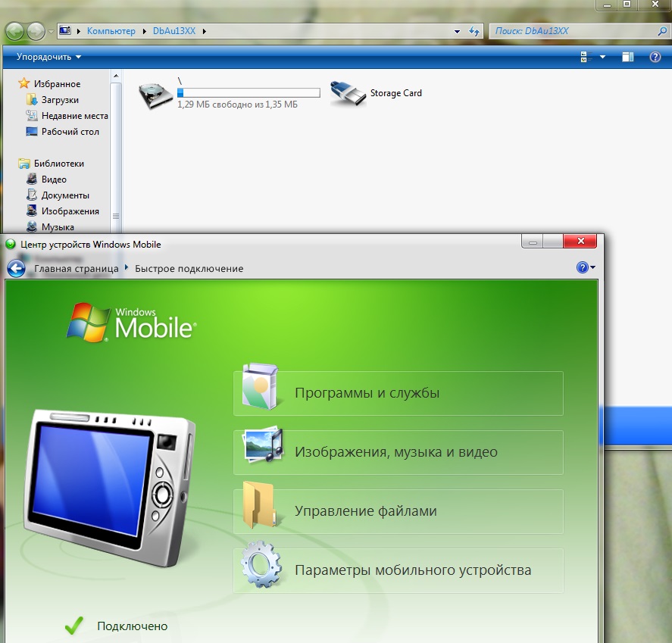Click the computer icon in address bar
Screen dimensions: 672x643
(x=65, y=31)
